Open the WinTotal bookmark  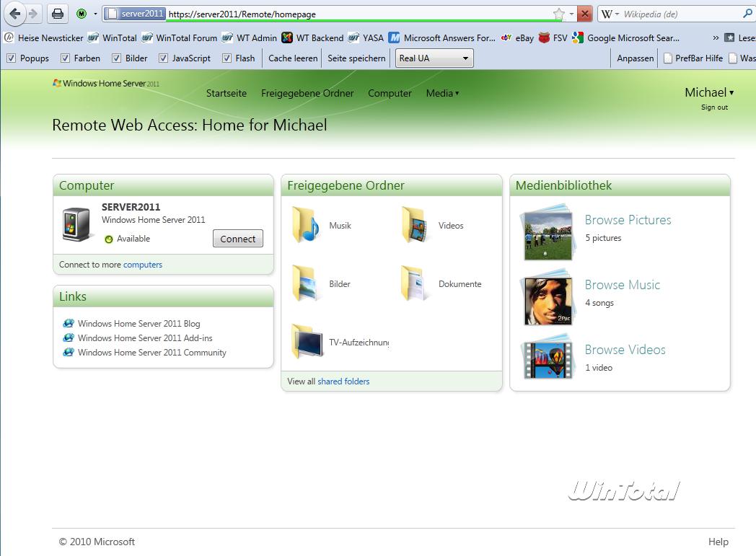point(112,37)
